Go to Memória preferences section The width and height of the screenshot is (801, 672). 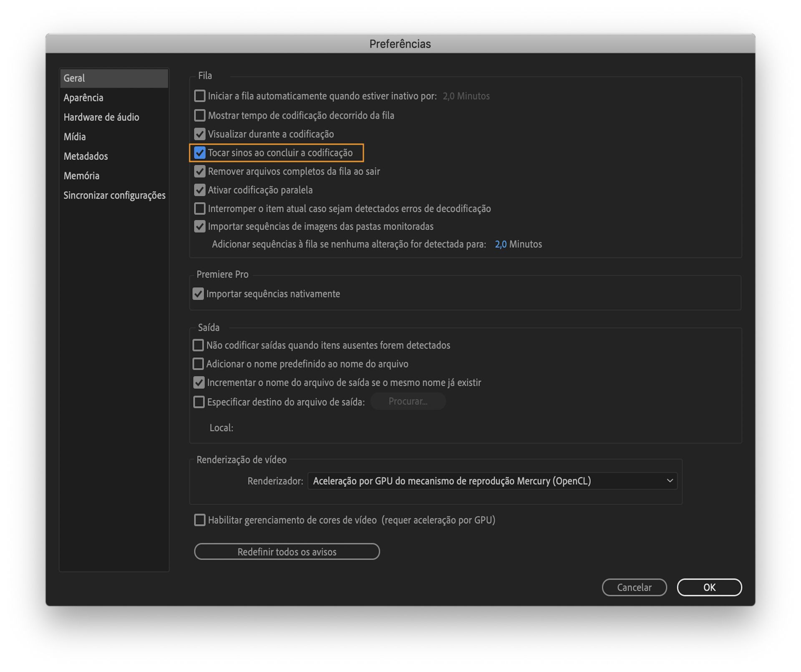coord(81,176)
